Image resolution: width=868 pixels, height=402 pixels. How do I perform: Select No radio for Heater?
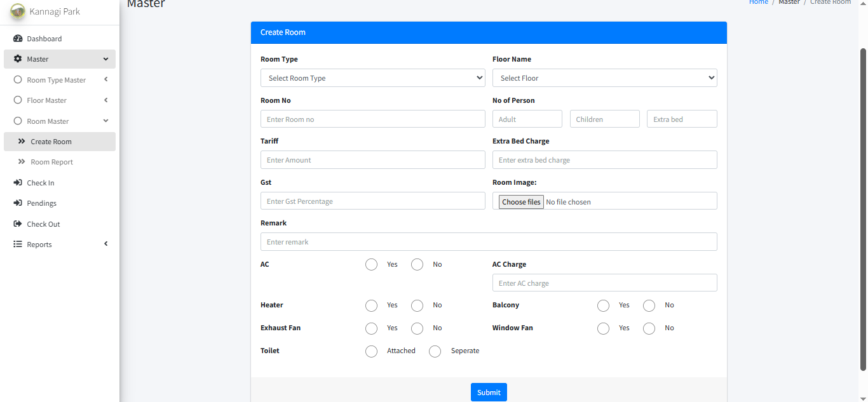[x=417, y=306]
